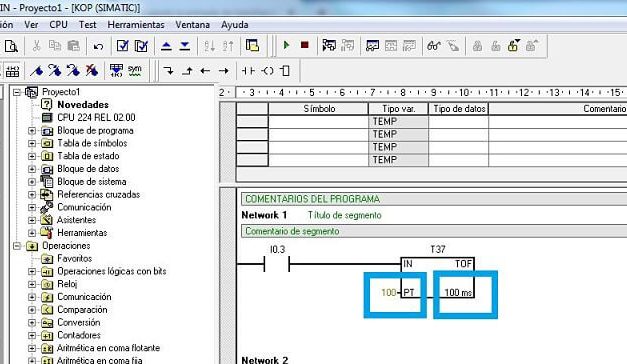Expand the Bloque de datos node

coord(32,169)
